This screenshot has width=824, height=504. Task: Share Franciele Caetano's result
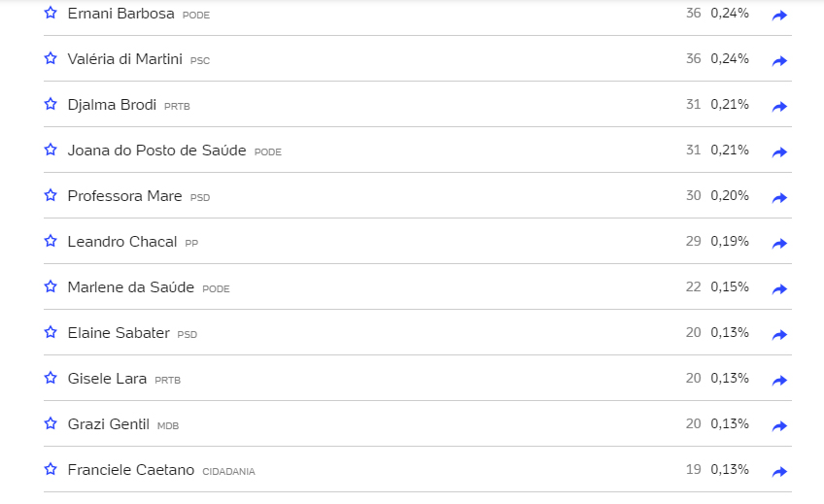point(779,472)
